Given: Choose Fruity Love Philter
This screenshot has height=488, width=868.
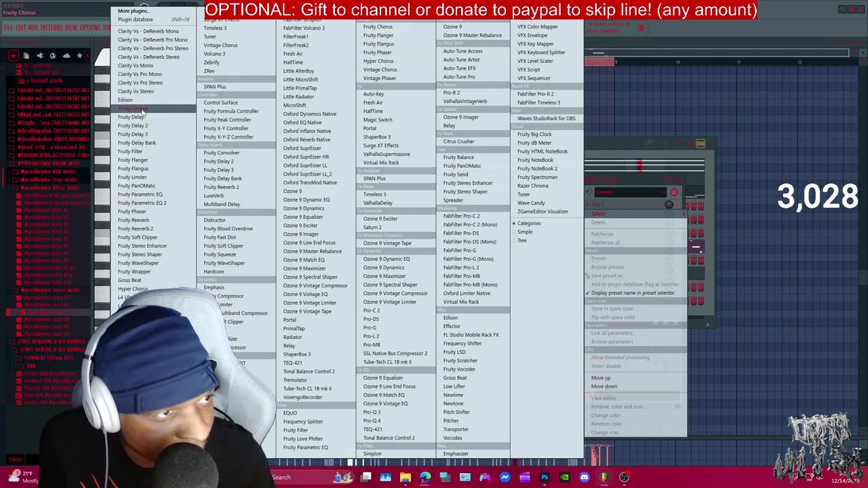Looking at the screenshot, I should (303, 439).
